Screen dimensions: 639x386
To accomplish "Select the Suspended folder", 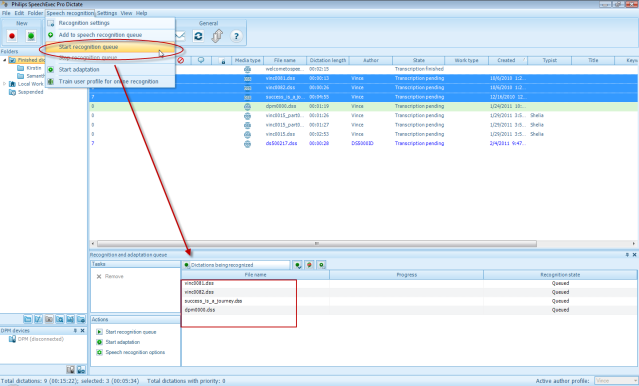I will [x=30, y=92].
